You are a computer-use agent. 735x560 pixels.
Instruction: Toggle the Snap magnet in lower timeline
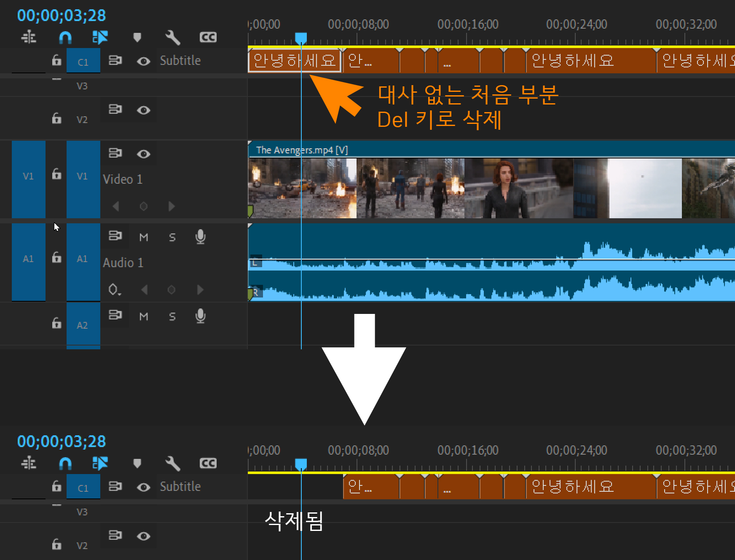[x=65, y=464]
